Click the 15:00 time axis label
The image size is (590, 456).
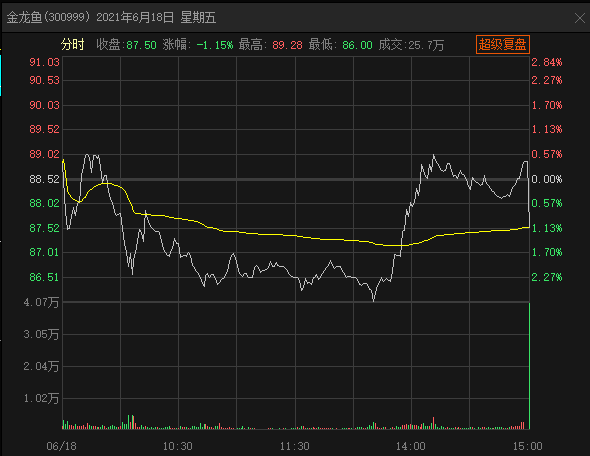528,446
